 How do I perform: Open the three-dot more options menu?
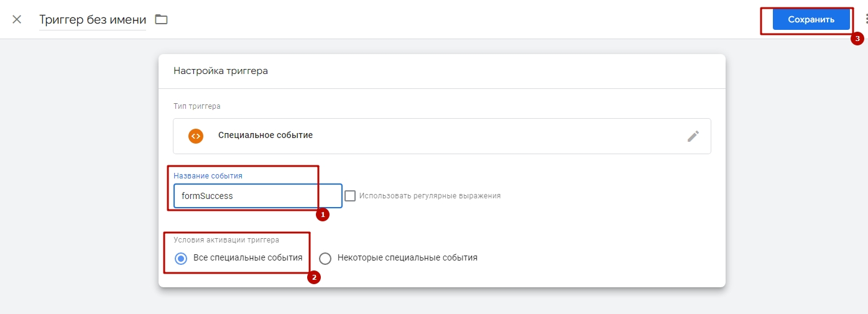pos(866,19)
